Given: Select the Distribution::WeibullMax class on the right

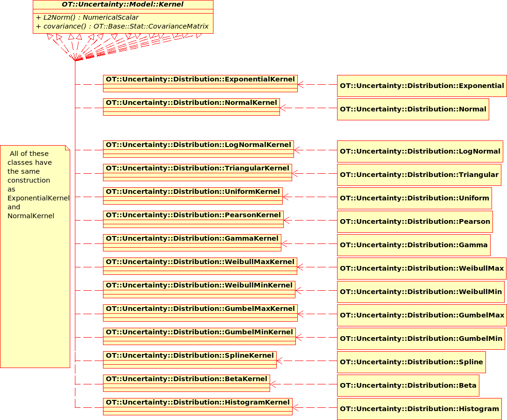Looking at the screenshot, I should pos(421,268).
